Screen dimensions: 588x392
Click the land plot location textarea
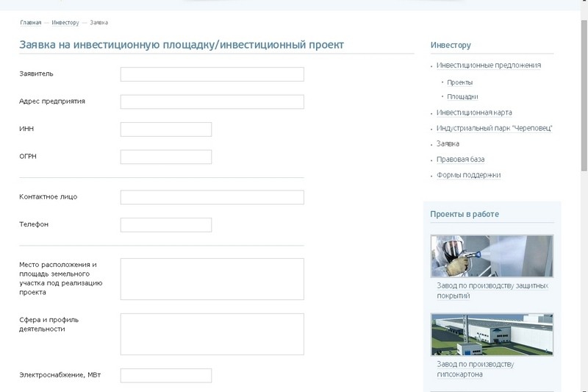click(212, 279)
